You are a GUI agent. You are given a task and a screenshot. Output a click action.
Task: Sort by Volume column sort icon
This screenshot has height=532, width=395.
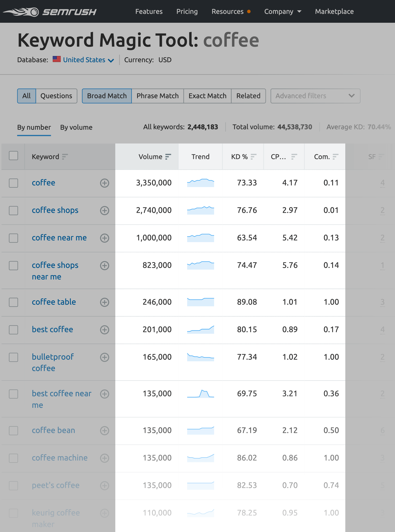[168, 157]
